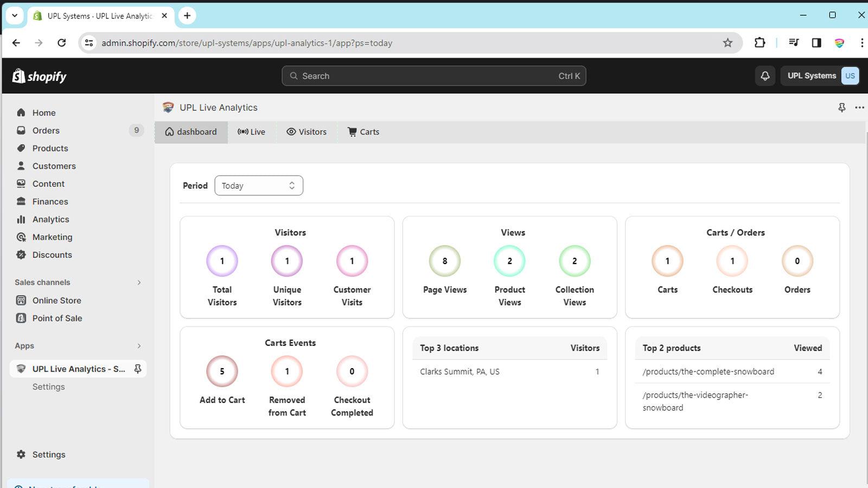Click the Shopify logo in the top bar

tap(38, 76)
